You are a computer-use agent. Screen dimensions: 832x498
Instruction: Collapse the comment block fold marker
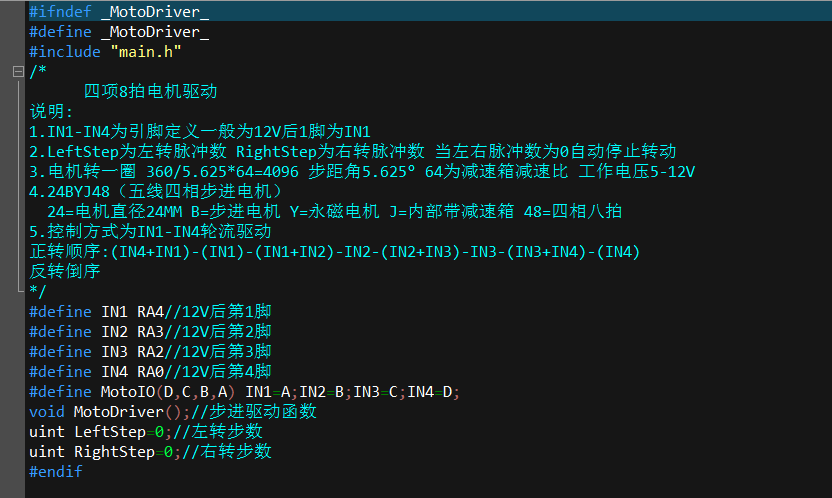pos(16,72)
